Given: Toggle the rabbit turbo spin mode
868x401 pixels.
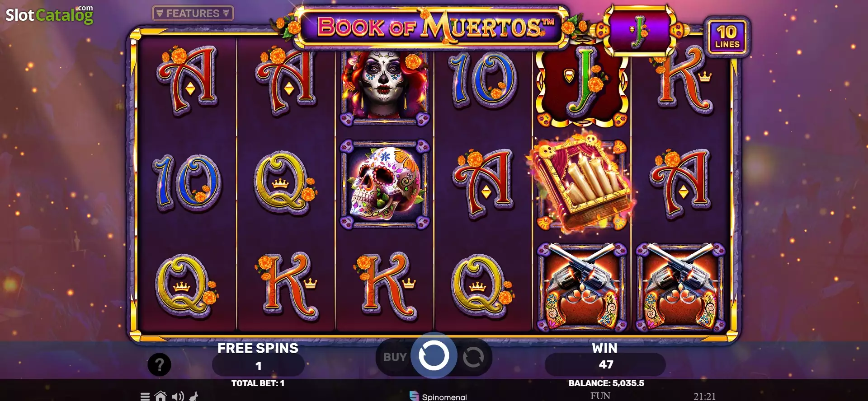Looking at the screenshot, I should [194, 396].
